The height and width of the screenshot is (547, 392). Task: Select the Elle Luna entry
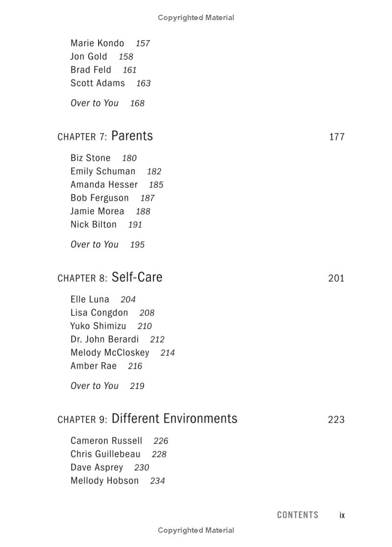tap(90, 299)
